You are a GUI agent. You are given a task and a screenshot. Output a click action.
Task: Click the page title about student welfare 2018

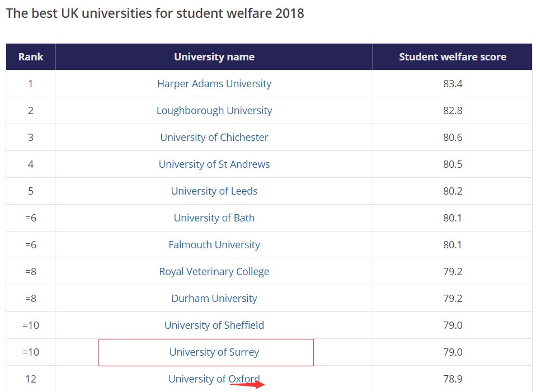tap(155, 13)
